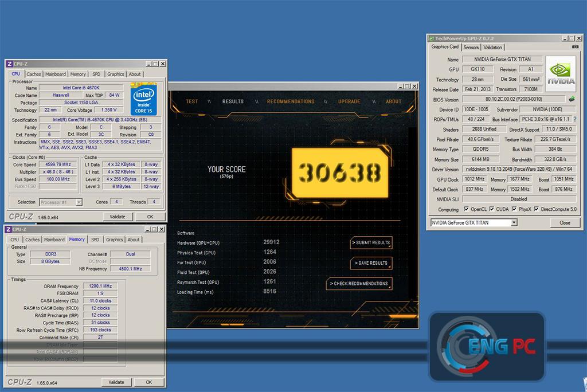Image resolution: width=587 pixels, height=392 pixels.
Task: Open the Processor #1 selection dropdown
Action: (79, 202)
